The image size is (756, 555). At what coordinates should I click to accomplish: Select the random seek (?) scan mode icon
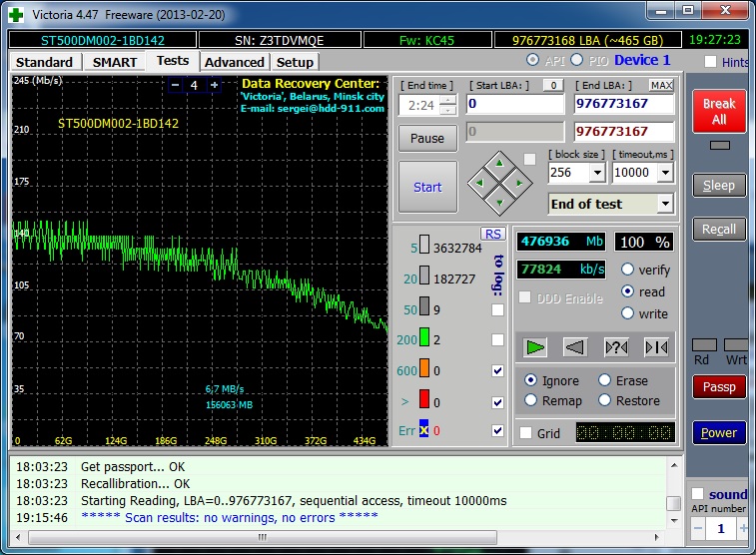pyautogui.click(x=616, y=347)
